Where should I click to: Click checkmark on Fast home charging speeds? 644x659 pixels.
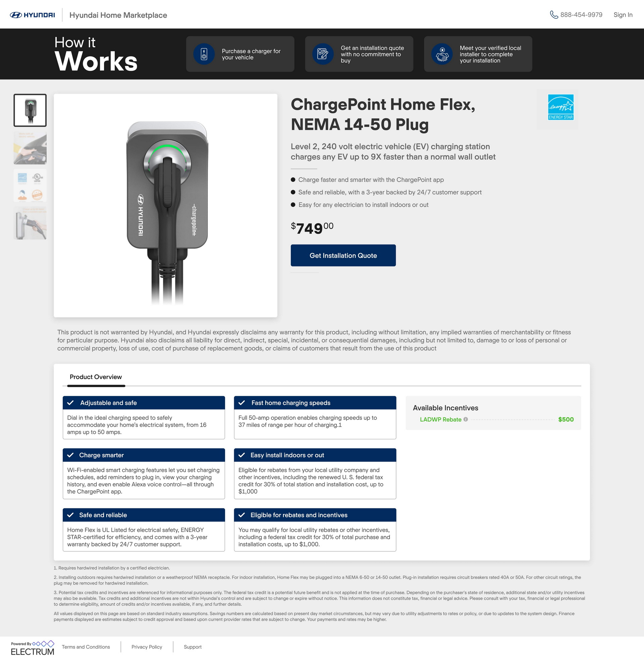(x=241, y=403)
